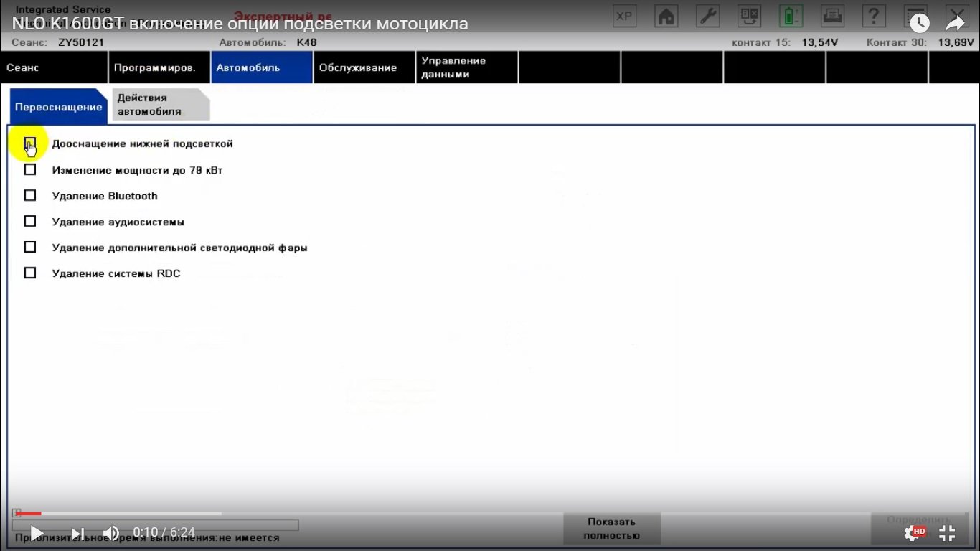The height and width of the screenshot is (551, 980).
Task: Check 'Удаление аудиосистемы' option
Action: click(x=30, y=222)
